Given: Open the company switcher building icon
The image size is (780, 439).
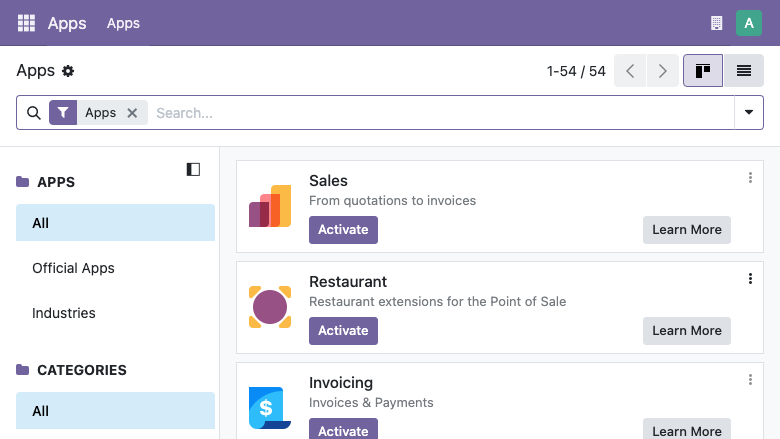Looking at the screenshot, I should point(716,23).
